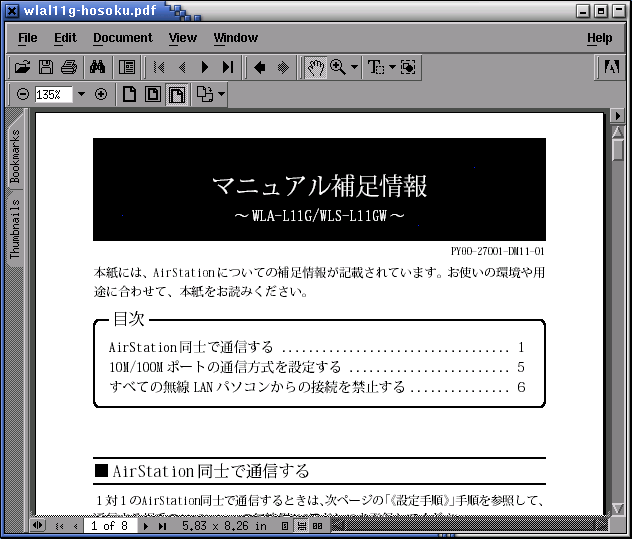Switch to the Thumbnails side tab
Screen dimensions: 632x539
15,228
